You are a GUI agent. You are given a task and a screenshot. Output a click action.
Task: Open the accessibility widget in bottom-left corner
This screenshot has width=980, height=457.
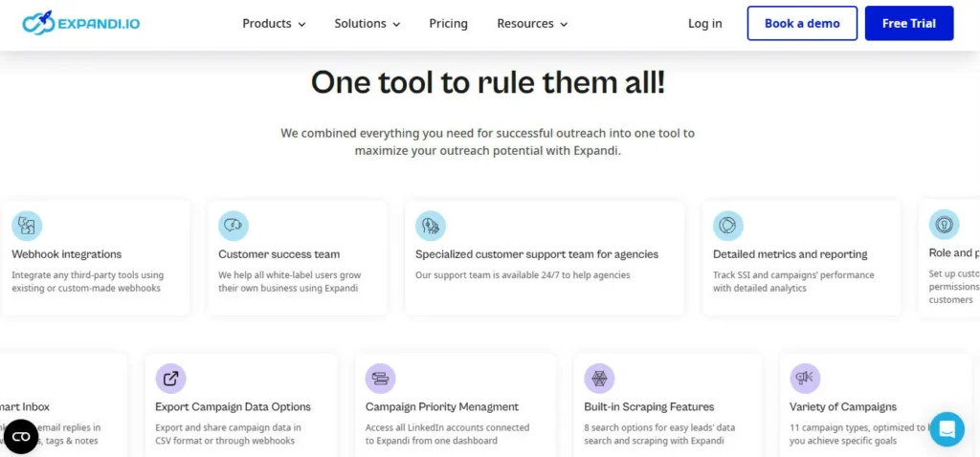coord(21,437)
